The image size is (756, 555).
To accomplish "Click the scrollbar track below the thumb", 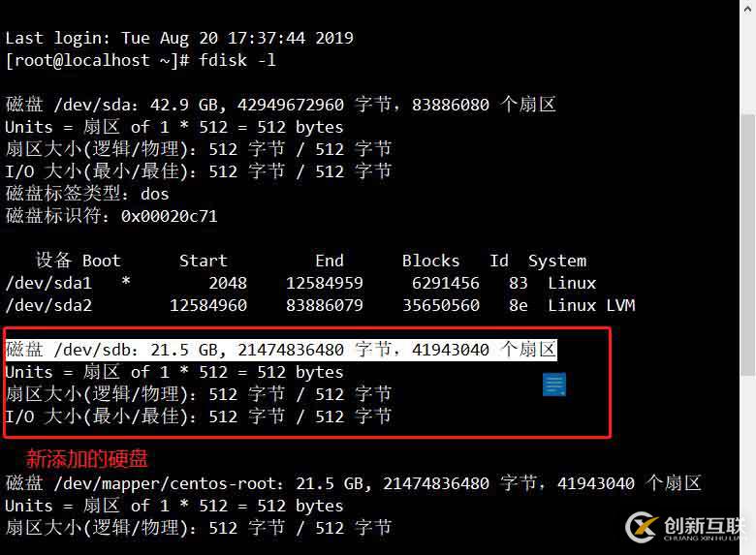I will pyautogui.click(x=748, y=463).
